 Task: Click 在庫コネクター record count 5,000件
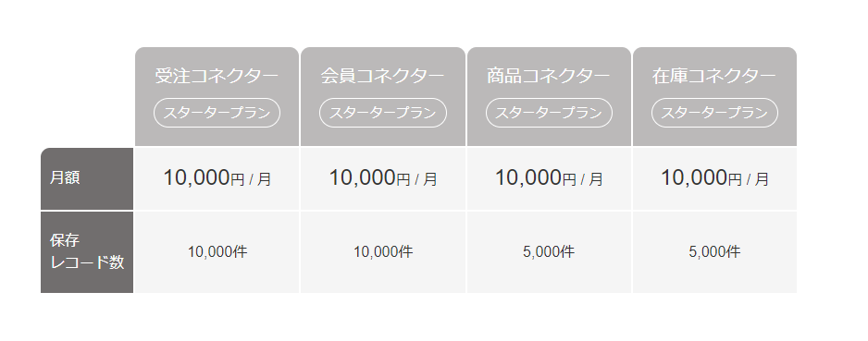714,252
